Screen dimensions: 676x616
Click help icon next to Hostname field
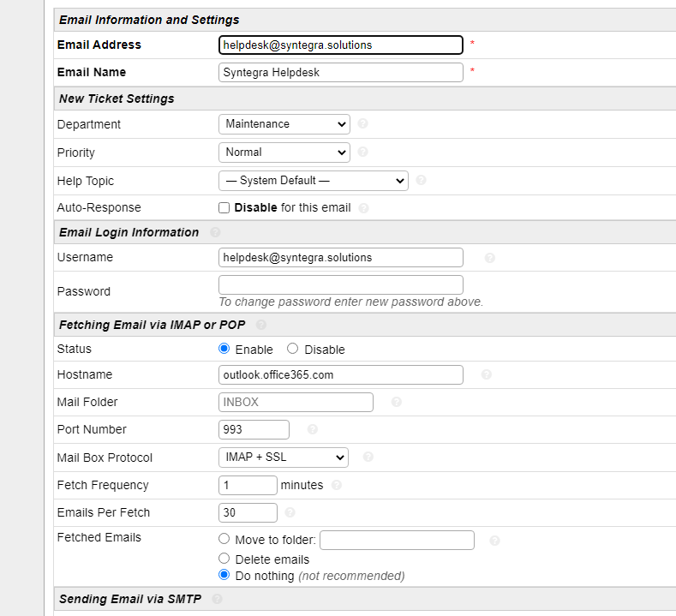(x=486, y=374)
